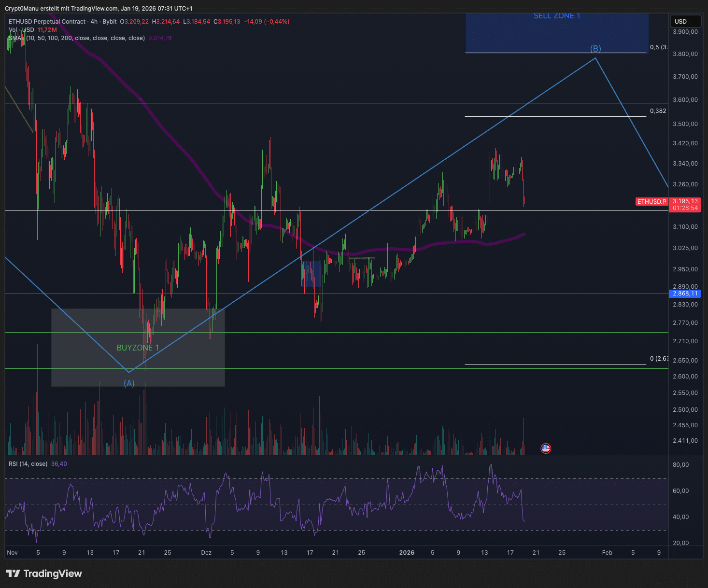
Task: Click the (B) wave label
Action: coord(595,49)
